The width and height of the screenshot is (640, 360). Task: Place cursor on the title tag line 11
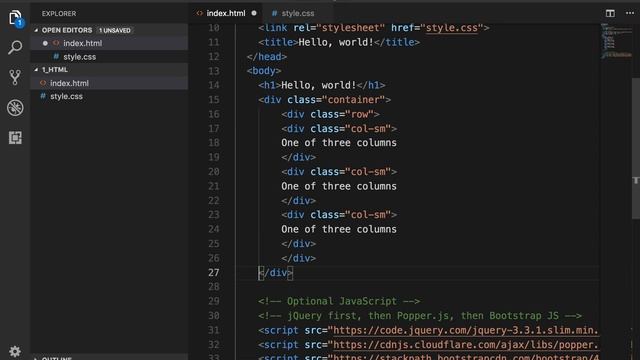click(339, 42)
